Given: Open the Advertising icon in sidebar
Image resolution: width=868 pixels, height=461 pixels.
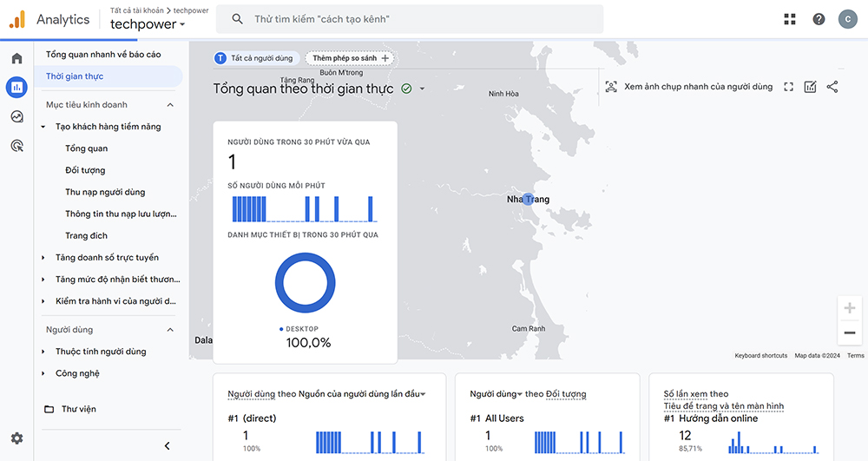Looking at the screenshot, I should pyautogui.click(x=16, y=146).
